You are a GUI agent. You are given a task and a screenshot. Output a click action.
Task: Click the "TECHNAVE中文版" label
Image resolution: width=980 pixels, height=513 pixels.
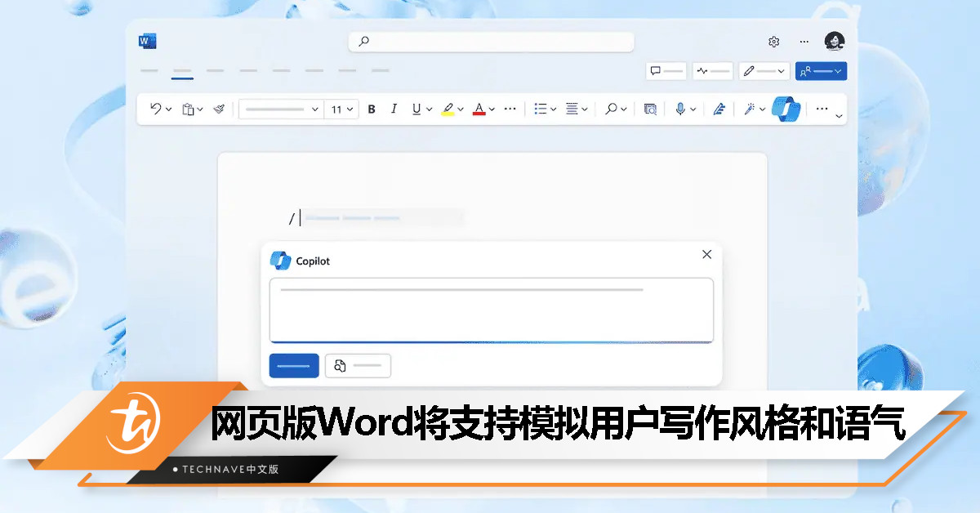[230, 470]
